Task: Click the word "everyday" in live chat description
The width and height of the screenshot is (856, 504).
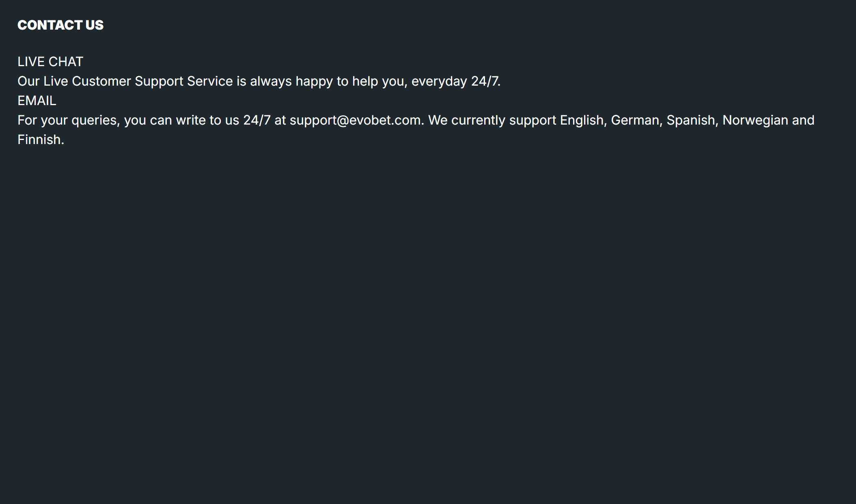Action: click(439, 81)
